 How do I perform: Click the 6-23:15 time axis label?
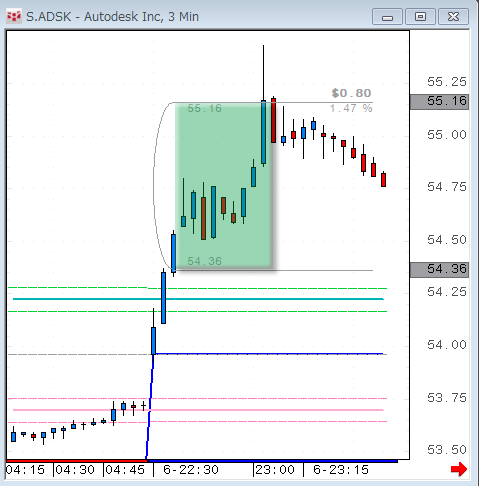[x=341, y=470]
